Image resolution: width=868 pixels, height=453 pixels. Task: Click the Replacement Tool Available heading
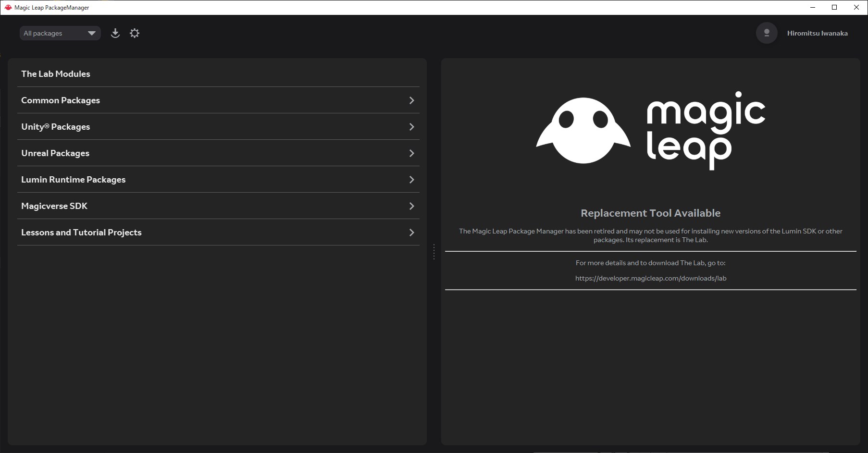click(651, 213)
